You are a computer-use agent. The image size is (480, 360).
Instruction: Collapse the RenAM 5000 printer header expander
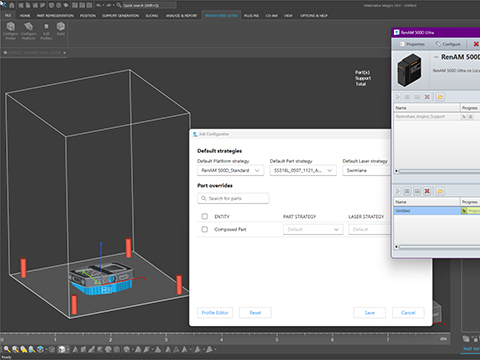[x=436, y=57]
